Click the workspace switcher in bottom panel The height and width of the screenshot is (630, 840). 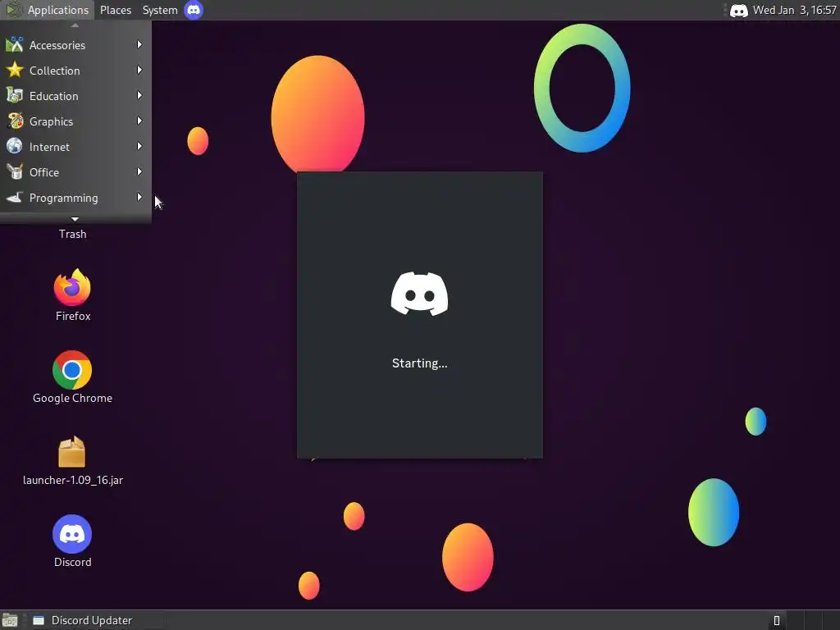803,620
